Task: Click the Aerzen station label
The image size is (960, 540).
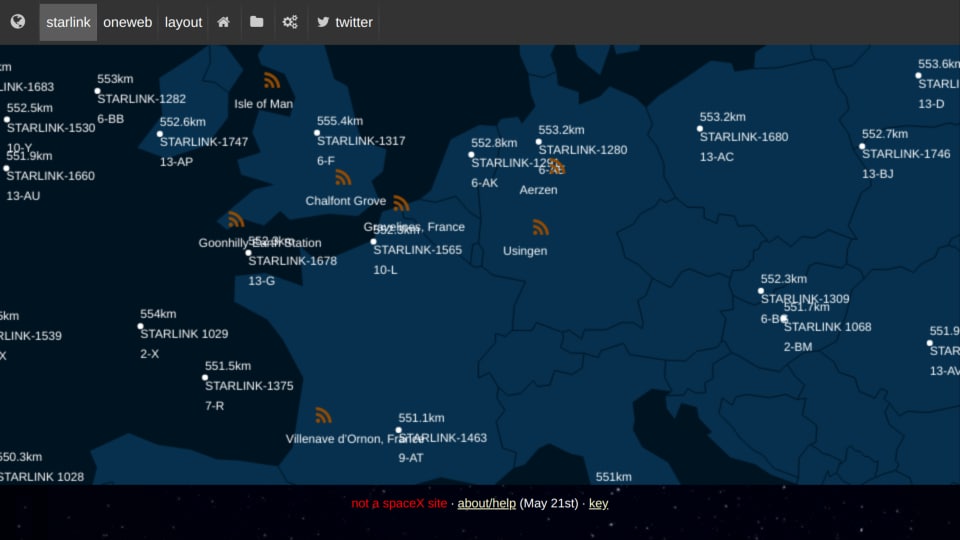Action: tap(538, 190)
